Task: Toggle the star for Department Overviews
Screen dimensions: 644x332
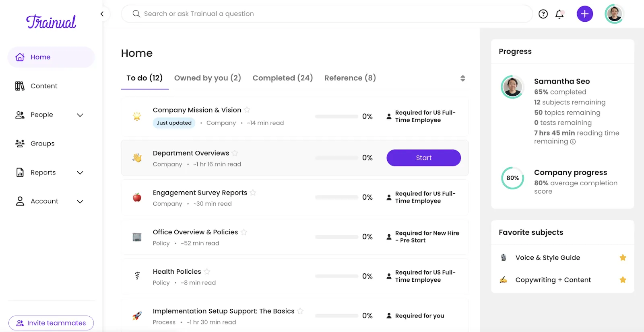Action: 235,153
